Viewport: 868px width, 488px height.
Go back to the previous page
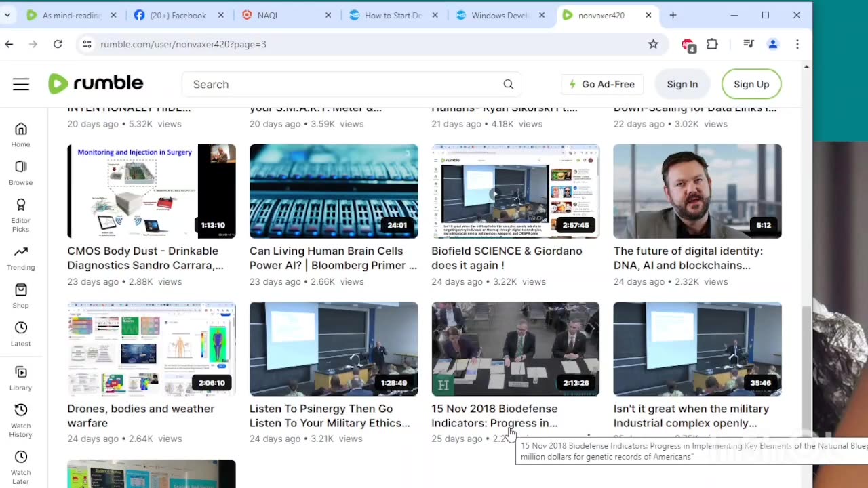click(x=9, y=44)
